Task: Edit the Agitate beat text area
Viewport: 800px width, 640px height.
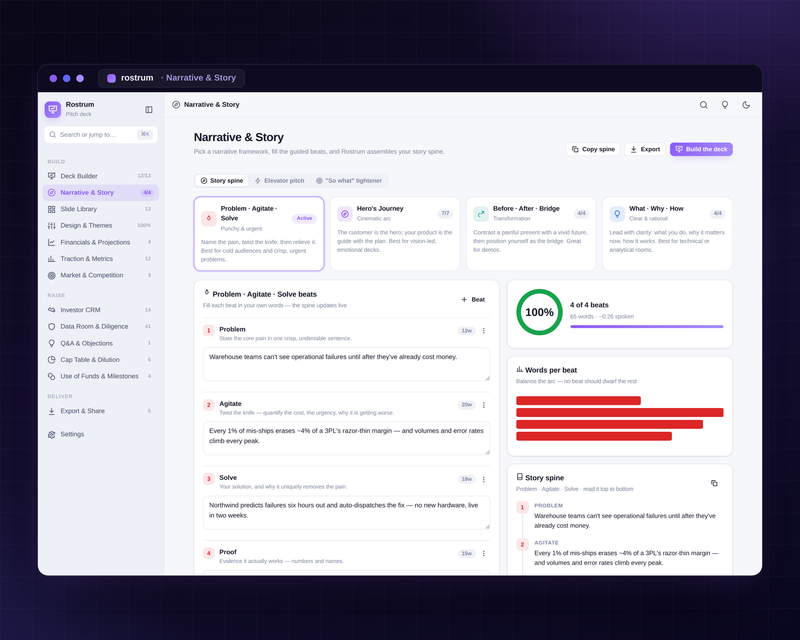Action: [x=346, y=438]
